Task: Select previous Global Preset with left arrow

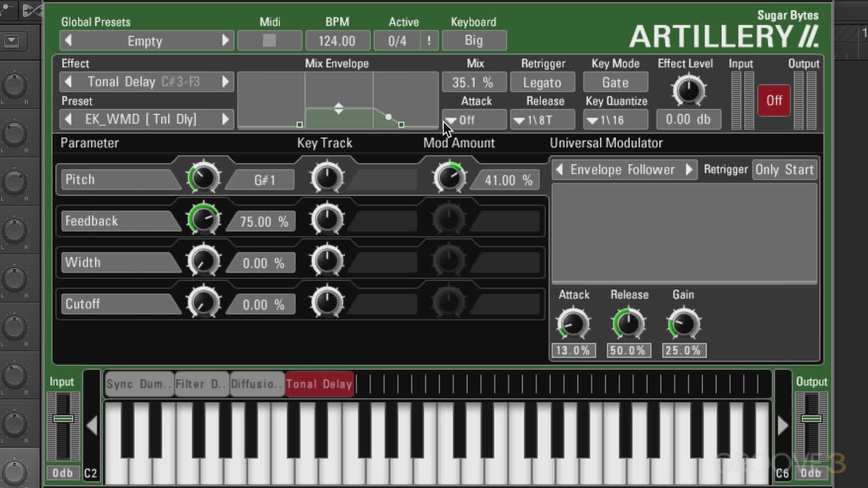Action: [68, 41]
